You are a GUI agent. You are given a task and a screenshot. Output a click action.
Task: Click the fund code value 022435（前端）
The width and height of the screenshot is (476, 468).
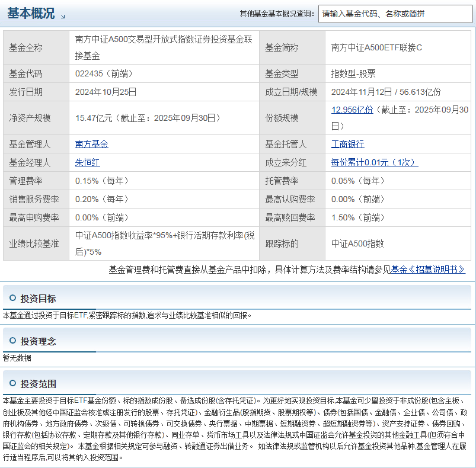tap(104, 73)
